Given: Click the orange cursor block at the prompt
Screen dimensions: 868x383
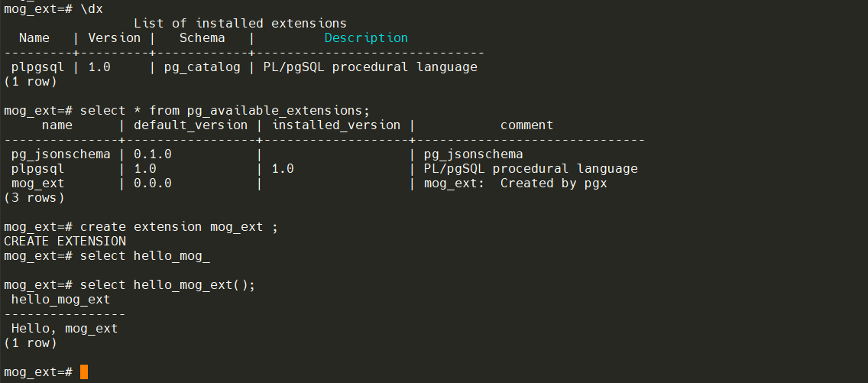Looking at the screenshot, I should (x=84, y=372).
